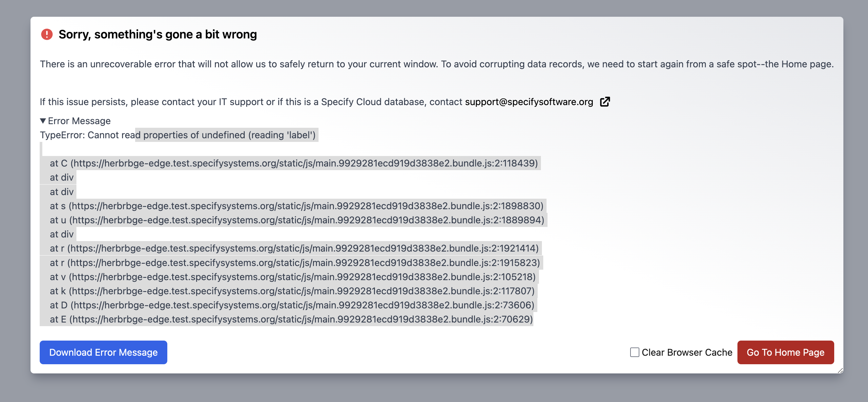This screenshot has height=402, width=868.
Task: Collapse the Error Message disclosure triangle
Action: (x=43, y=121)
